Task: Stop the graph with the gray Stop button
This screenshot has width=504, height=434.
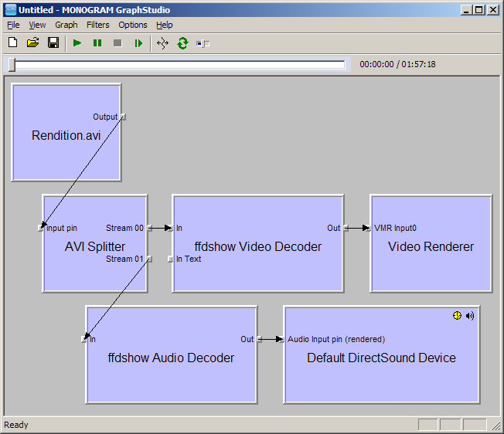Action: click(x=117, y=43)
